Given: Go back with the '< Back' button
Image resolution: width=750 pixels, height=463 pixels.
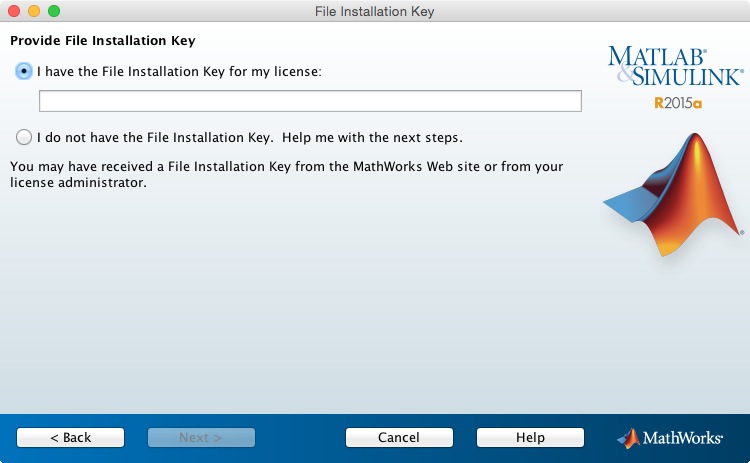Looking at the screenshot, I should click(70, 437).
